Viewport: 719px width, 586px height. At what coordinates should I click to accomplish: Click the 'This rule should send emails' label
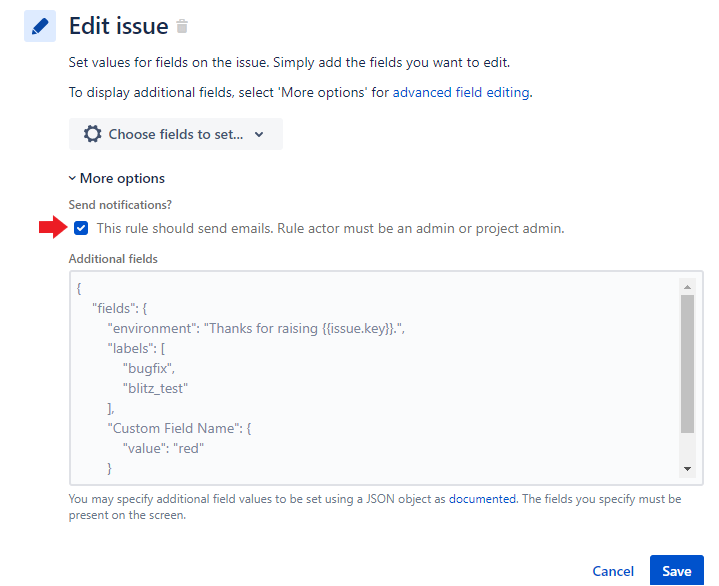click(330, 228)
